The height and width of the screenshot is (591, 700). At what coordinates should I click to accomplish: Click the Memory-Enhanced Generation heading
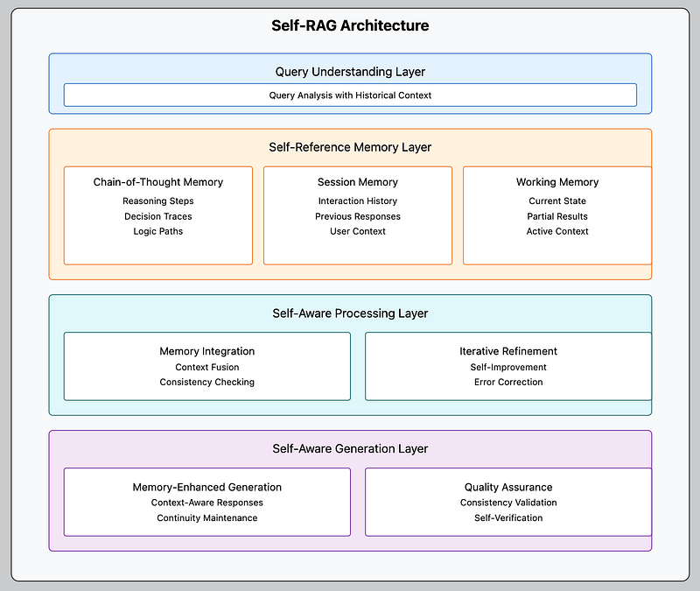(207, 488)
